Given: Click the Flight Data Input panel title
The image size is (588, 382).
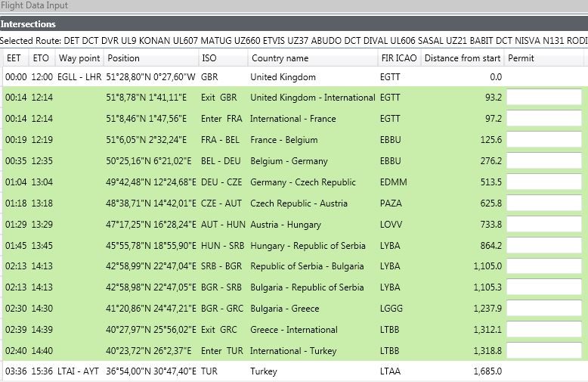Looking at the screenshot, I should tap(35, 6).
